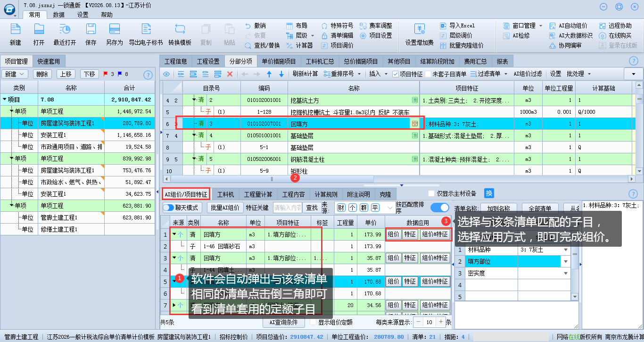This screenshot has width=644, height=342.
Task: Click the 批量AI组价 button
Action: click(x=224, y=208)
